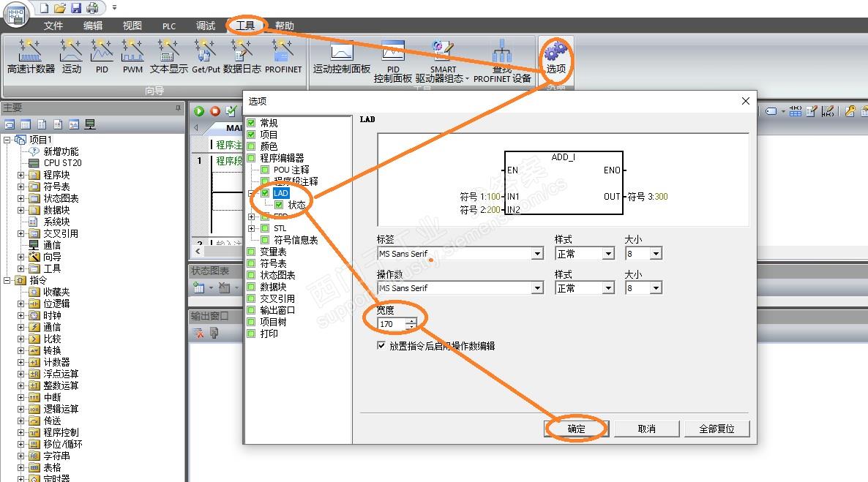Click the new project icon
868x482 pixels.
(45, 8)
